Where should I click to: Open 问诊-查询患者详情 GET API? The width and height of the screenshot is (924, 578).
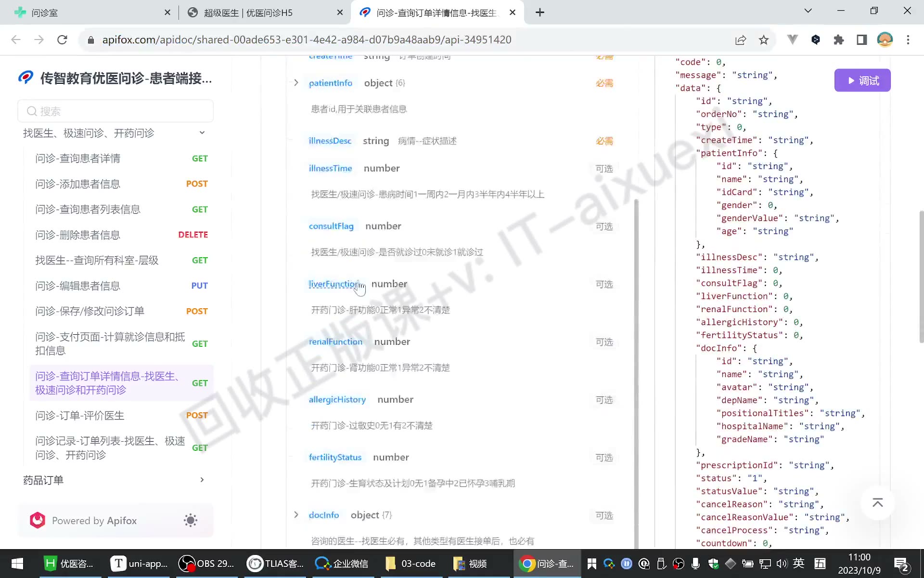click(x=121, y=158)
